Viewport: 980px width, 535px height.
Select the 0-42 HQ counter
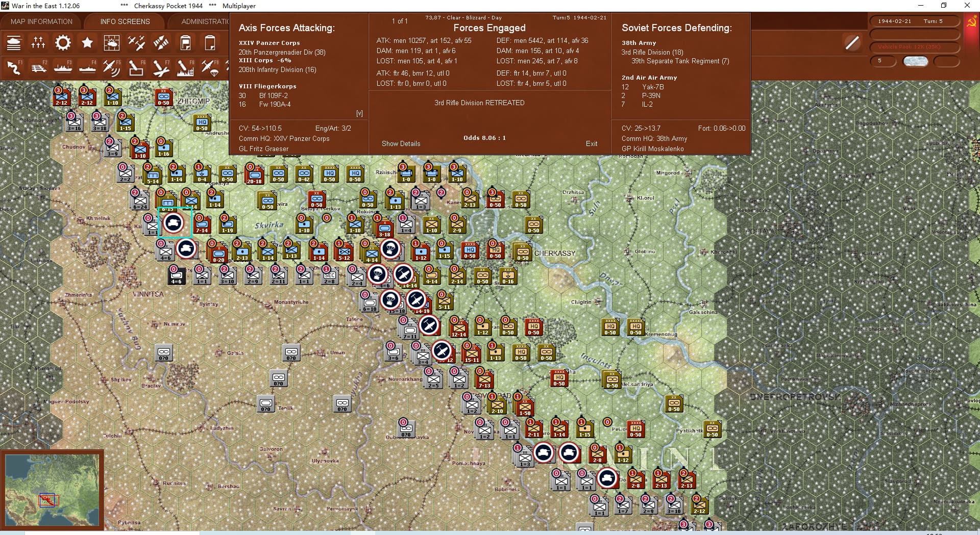tap(304, 175)
